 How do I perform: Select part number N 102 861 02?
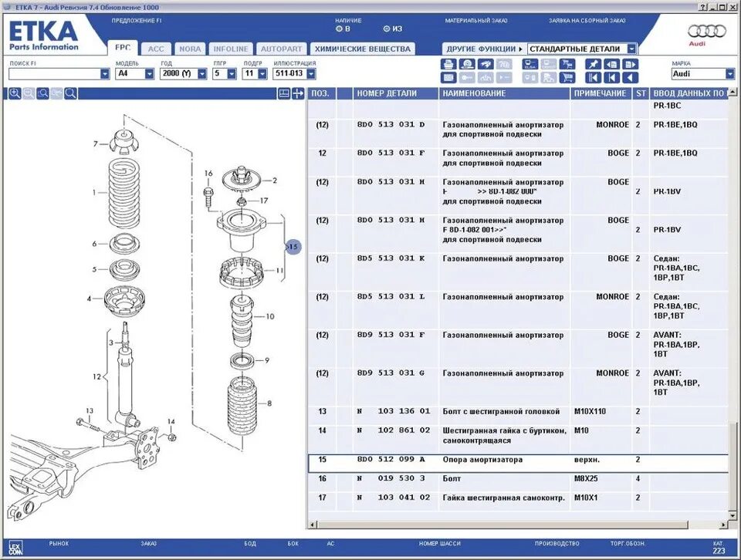pos(394,430)
